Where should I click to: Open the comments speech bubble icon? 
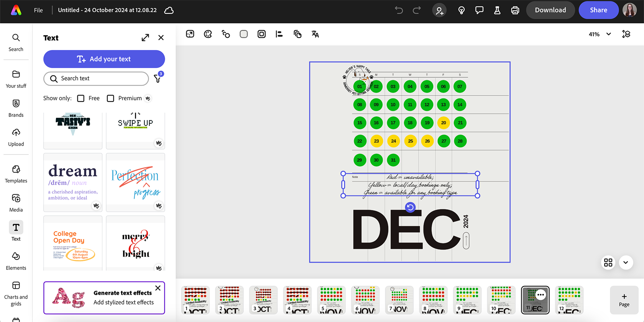tap(479, 10)
